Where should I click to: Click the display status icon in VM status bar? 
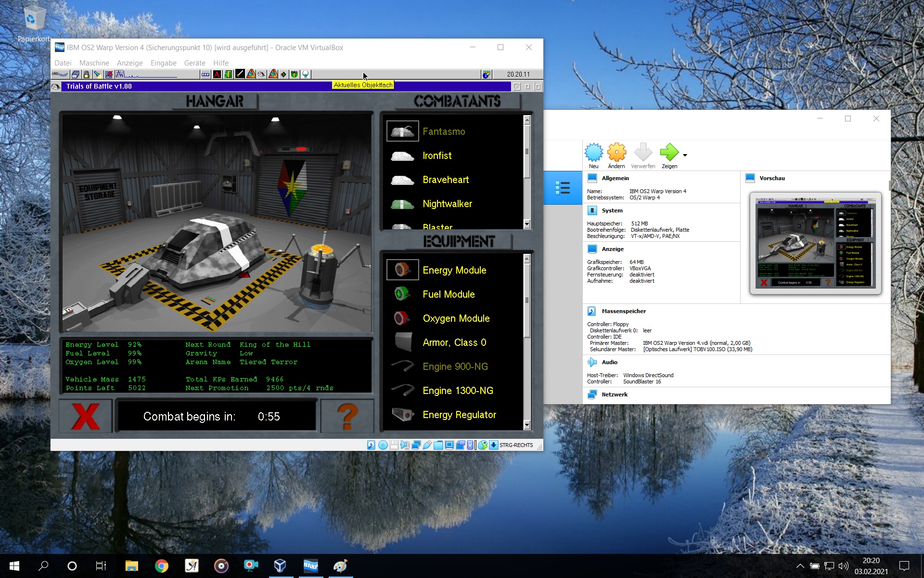[x=449, y=445]
